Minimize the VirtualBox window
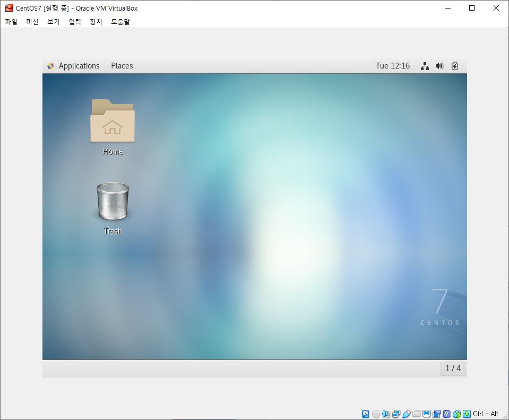 pos(448,8)
